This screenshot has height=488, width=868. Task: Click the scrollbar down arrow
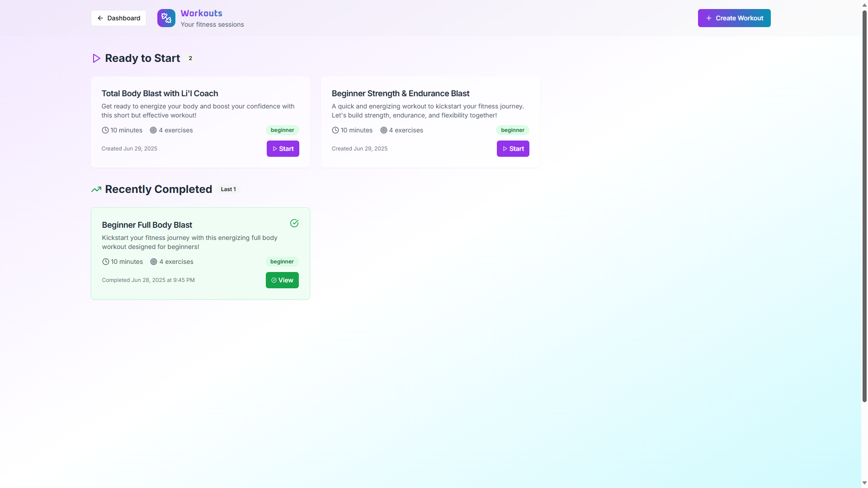[x=864, y=483]
